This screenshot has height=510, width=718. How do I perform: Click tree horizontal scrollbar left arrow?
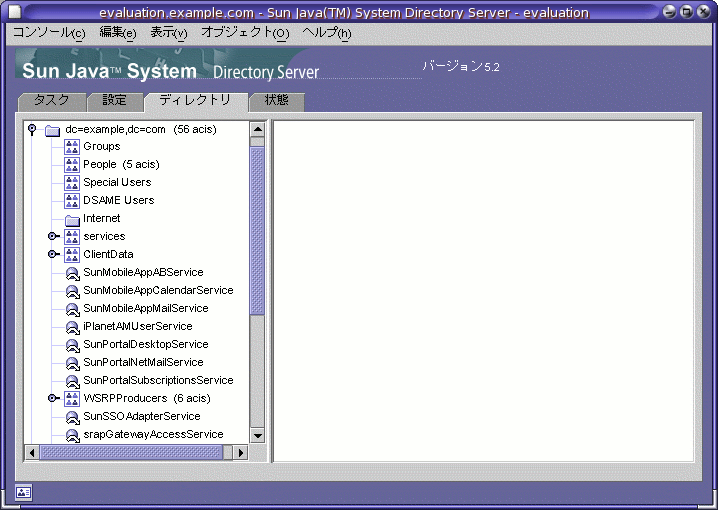tap(32, 453)
